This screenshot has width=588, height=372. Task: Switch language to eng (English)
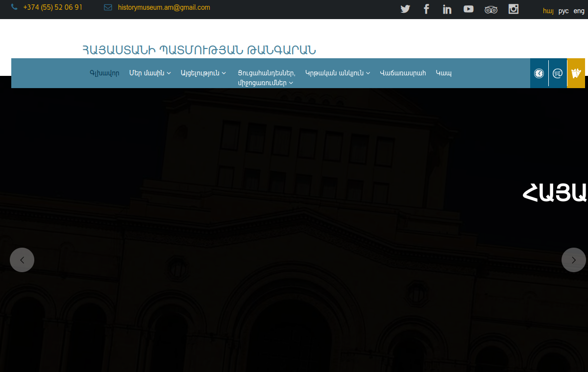(x=579, y=11)
